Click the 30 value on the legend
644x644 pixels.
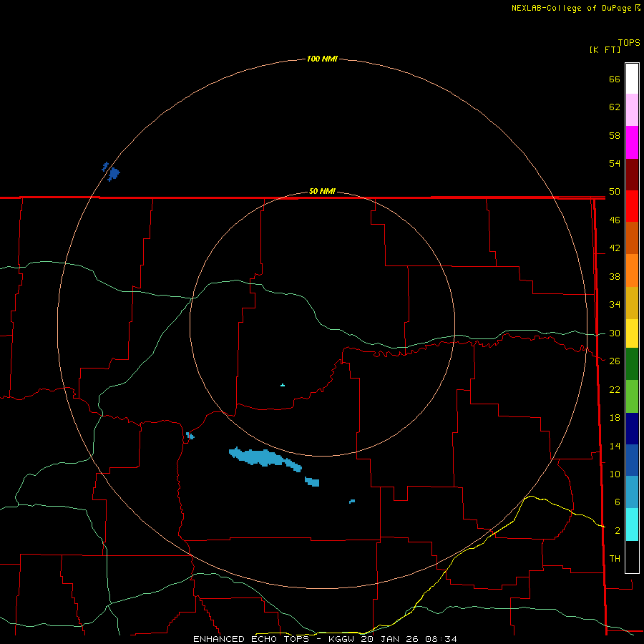[x=615, y=333]
